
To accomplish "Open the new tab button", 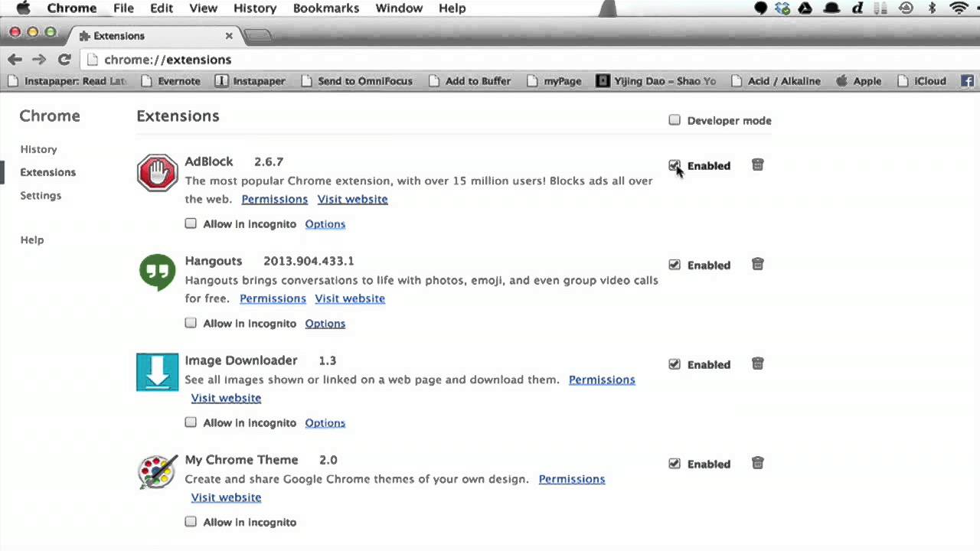I will click(258, 35).
